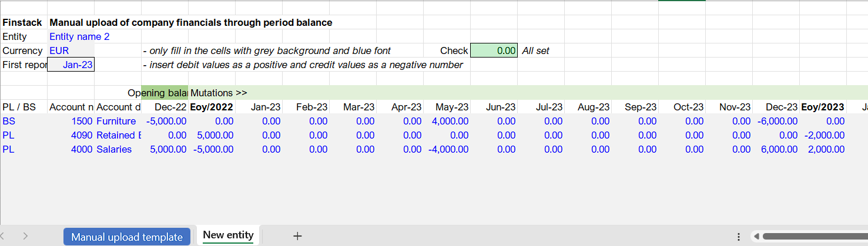
Task: Select the Dec-23 column header
Action: click(776, 107)
